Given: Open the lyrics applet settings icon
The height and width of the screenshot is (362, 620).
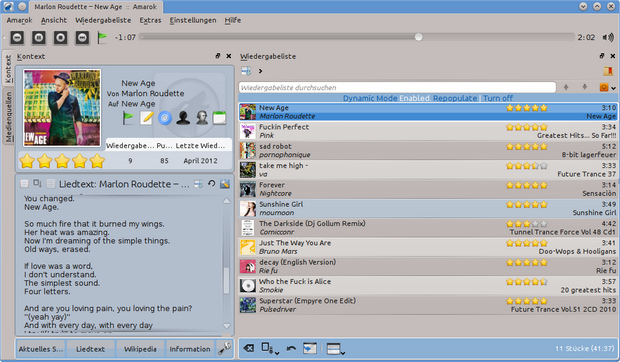Looking at the screenshot, I should point(225,183).
